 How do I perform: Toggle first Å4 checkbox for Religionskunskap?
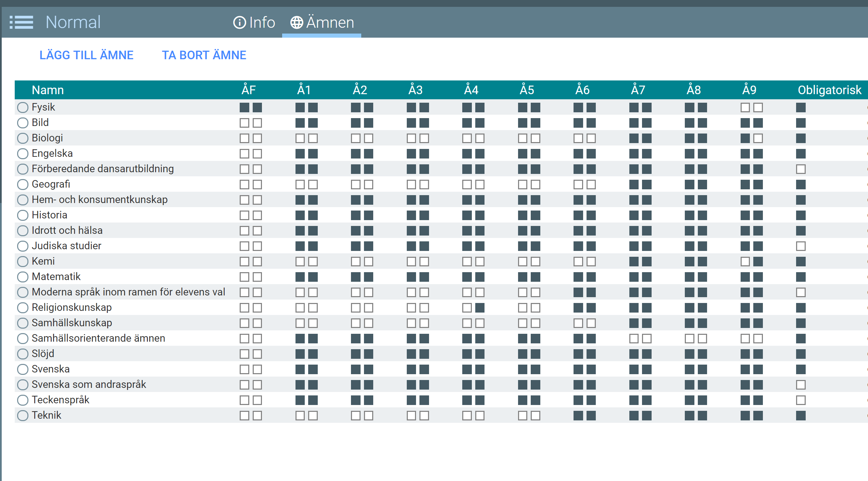467,308
